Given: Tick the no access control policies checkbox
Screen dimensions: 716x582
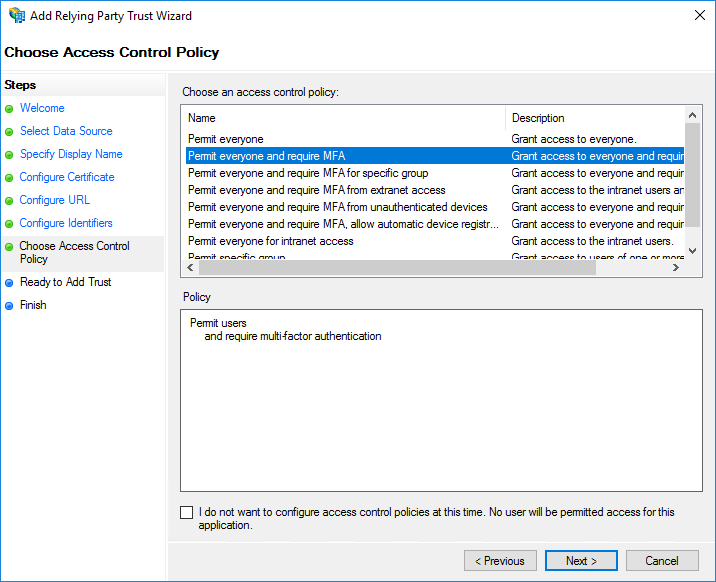Looking at the screenshot, I should pyautogui.click(x=187, y=513).
